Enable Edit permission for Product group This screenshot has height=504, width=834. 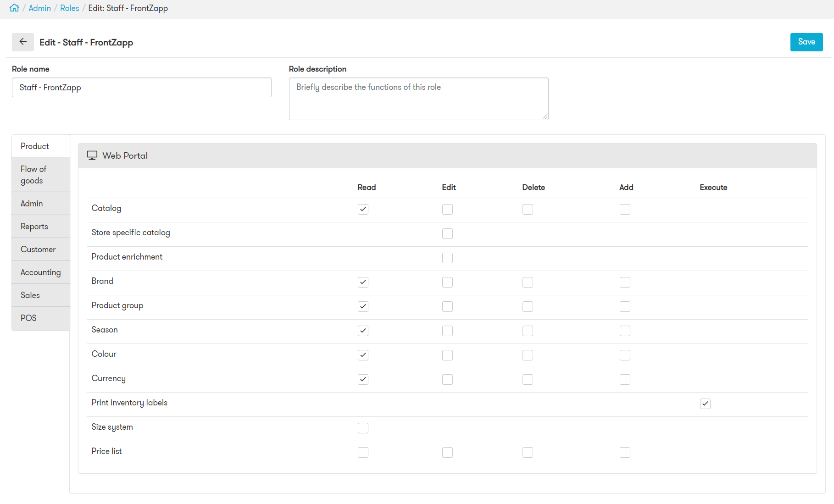447,306
